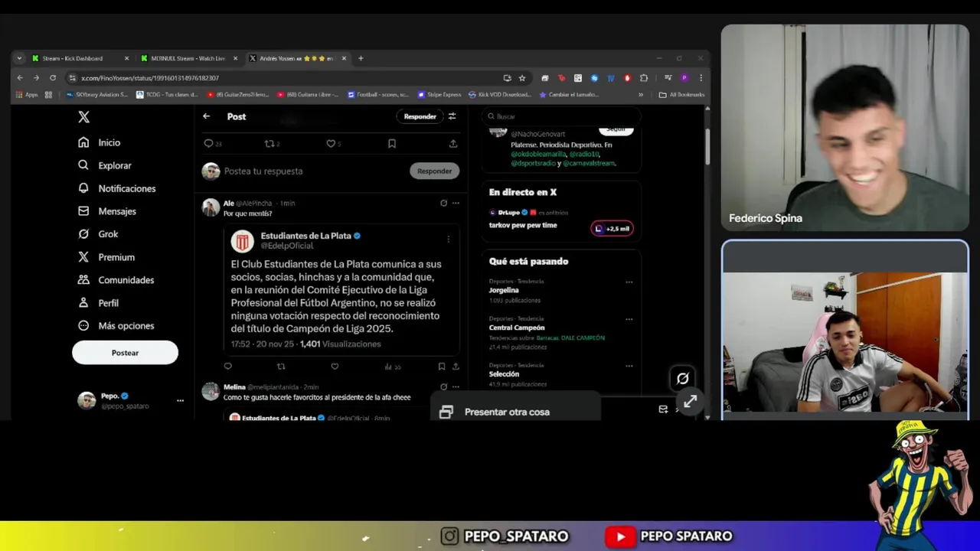Open browser extensions puzzle icon

pyautogui.click(x=644, y=77)
